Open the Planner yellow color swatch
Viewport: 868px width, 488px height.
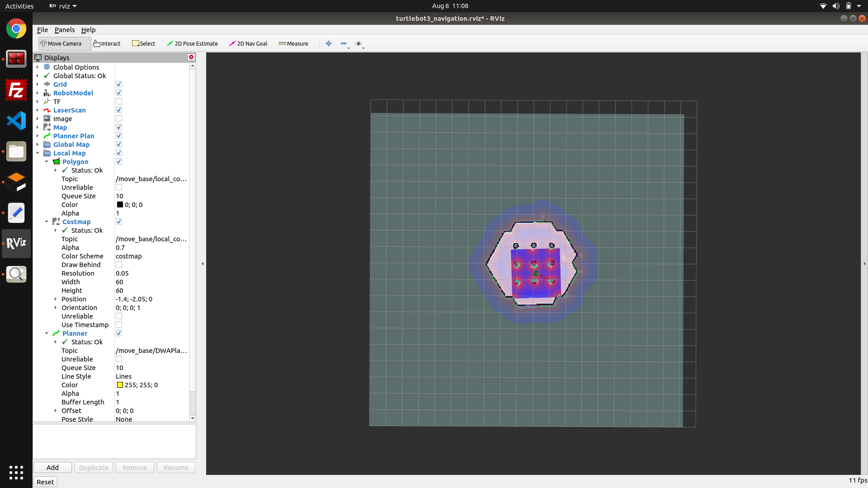(x=120, y=385)
